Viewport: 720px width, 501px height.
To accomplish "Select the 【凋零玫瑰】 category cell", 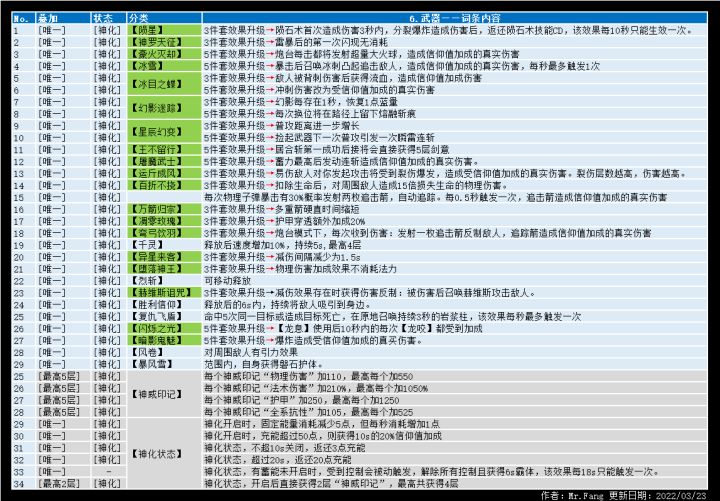I will click(164, 221).
